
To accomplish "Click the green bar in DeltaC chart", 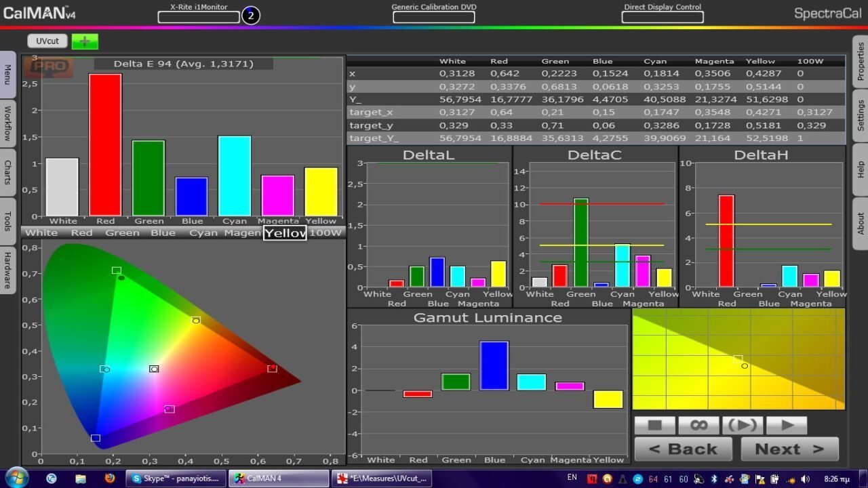I will point(580,243).
